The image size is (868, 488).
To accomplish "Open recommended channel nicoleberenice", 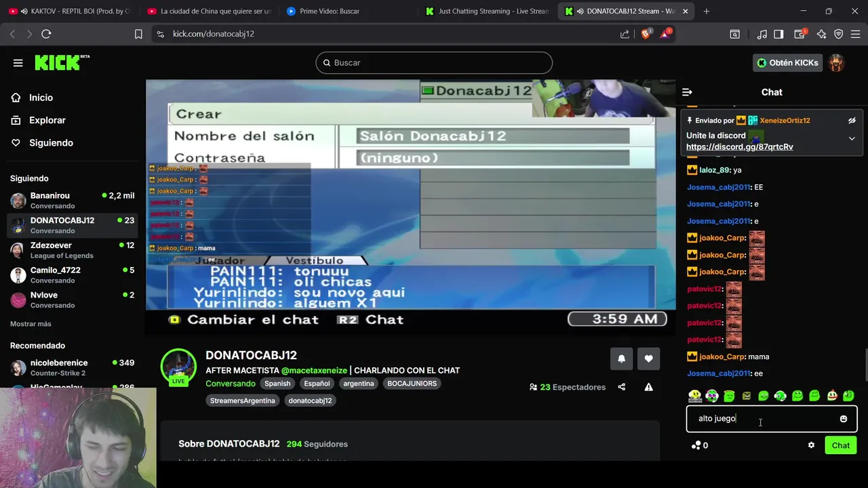I will (72, 368).
